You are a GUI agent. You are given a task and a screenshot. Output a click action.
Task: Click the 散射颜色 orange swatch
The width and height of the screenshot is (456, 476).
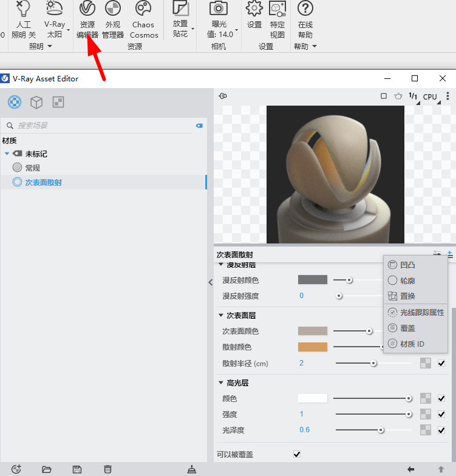pos(313,347)
